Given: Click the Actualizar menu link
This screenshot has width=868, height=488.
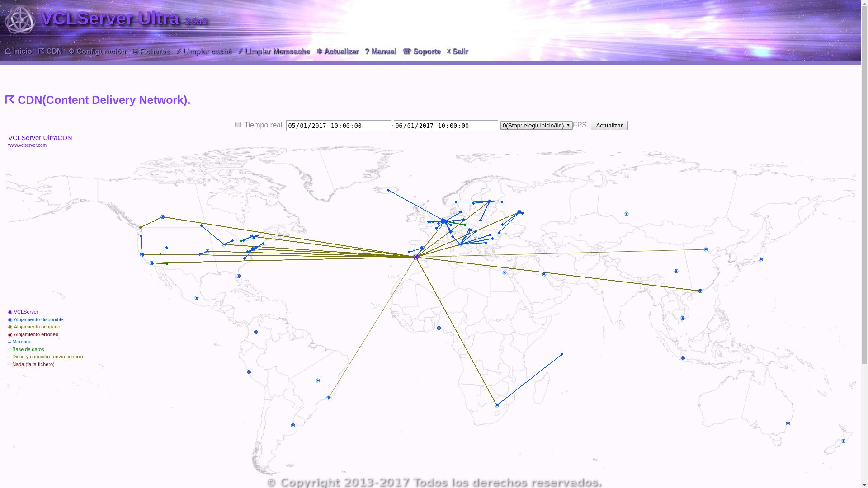Looking at the screenshot, I should 338,52.
